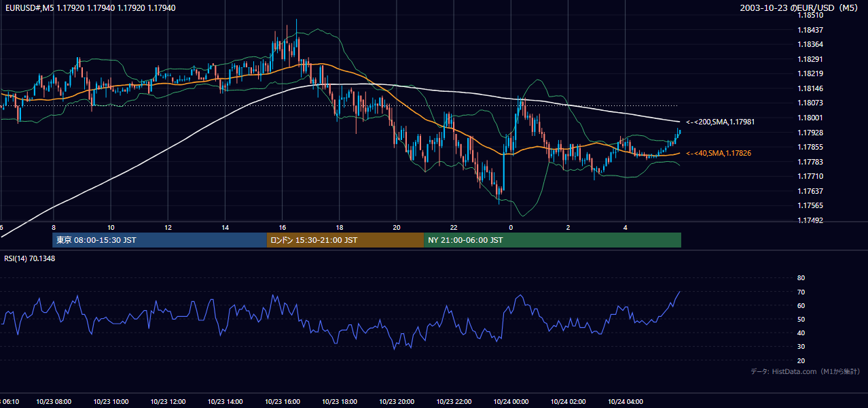Click price scale value 1.17783
This screenshot has width=868, height=408.
(811, 162)
